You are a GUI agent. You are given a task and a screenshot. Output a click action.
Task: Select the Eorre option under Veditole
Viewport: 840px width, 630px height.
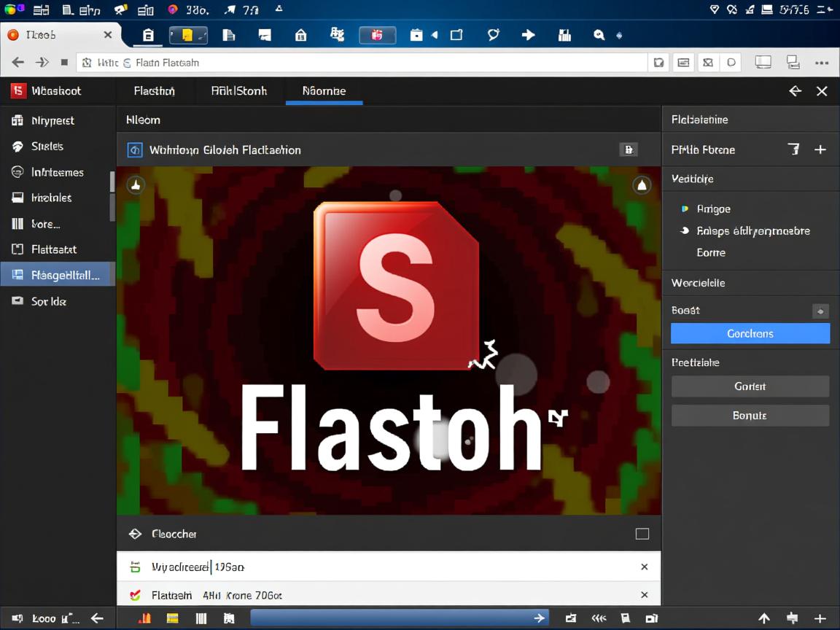coord(710,252)
